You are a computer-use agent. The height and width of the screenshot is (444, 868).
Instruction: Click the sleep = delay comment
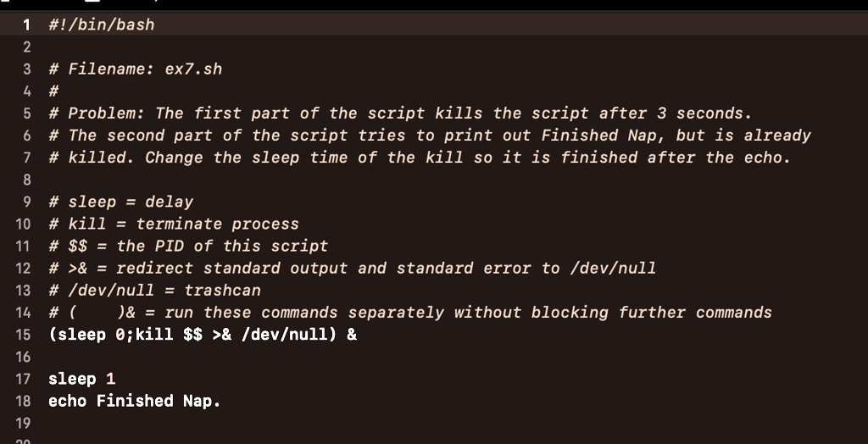click(120, 202)
